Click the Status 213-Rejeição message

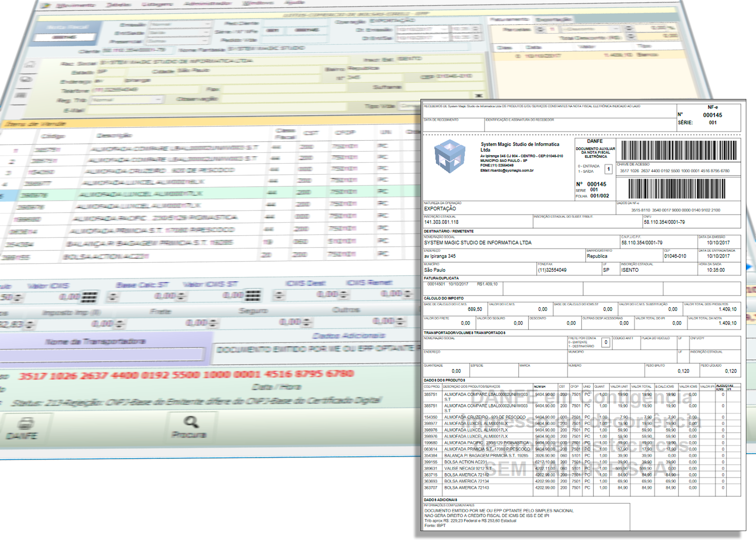tap(196, 401)
